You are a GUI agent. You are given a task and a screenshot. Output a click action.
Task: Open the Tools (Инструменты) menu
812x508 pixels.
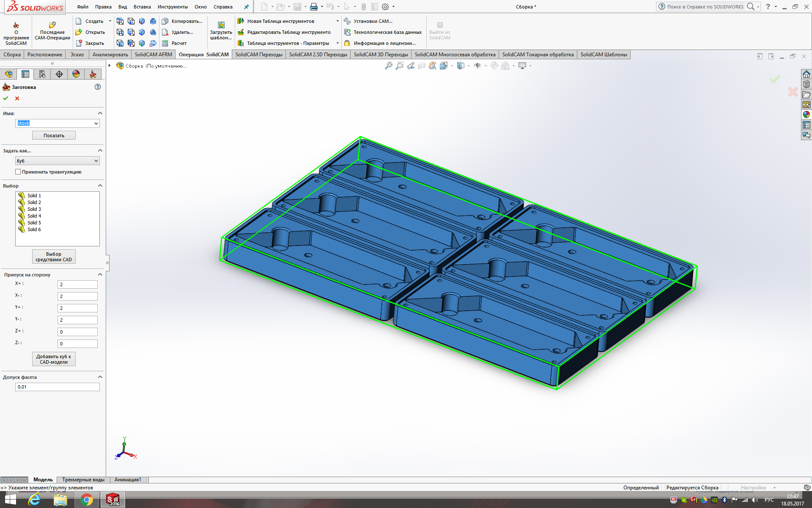click(x=173, y=7)
